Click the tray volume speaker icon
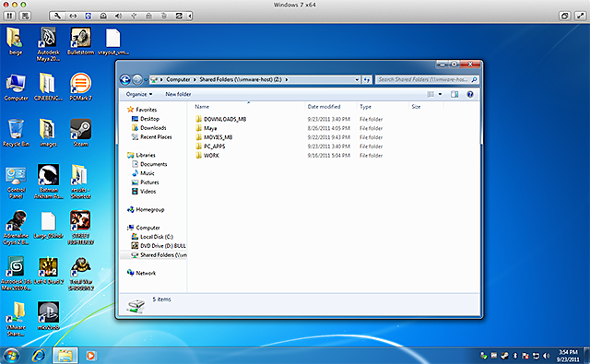The width and height of the screenshot is (590, 364). (x=547, y=356)
